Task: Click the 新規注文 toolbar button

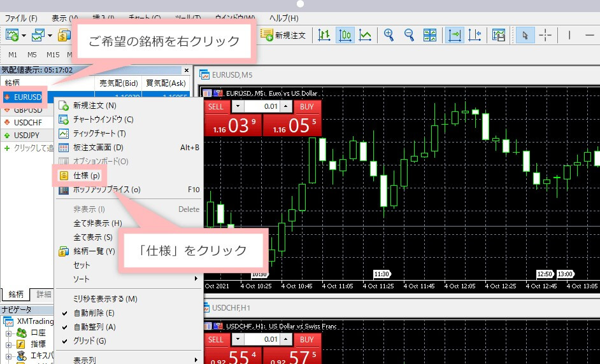Action: [x=283, y=36]
